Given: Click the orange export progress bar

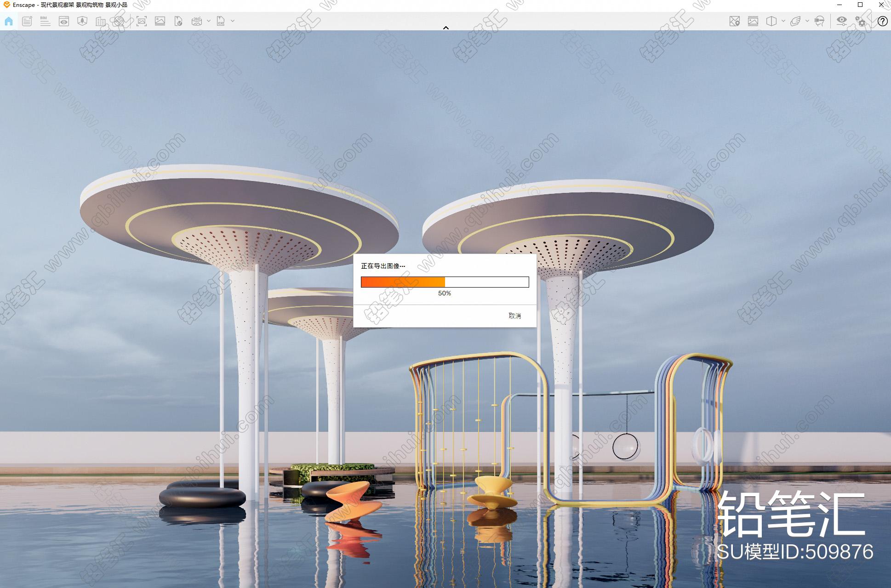Looking at the screenshot, I should pyautogui.click(x=445, y=282).
